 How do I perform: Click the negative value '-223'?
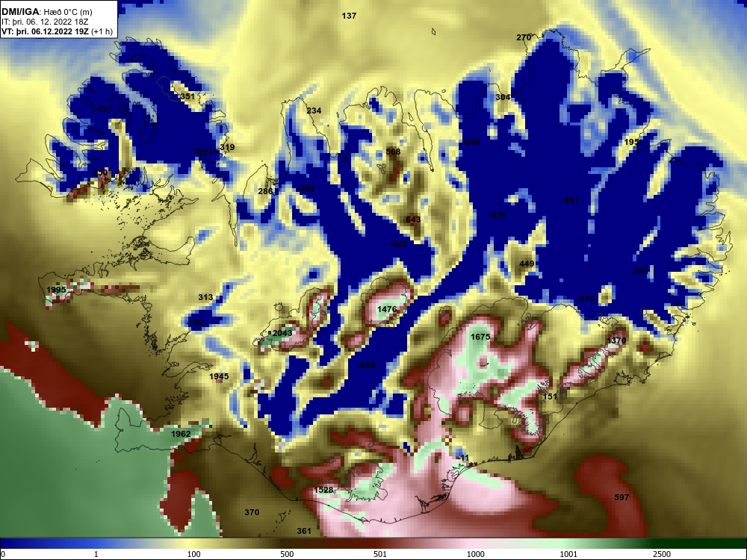[205, 152]
